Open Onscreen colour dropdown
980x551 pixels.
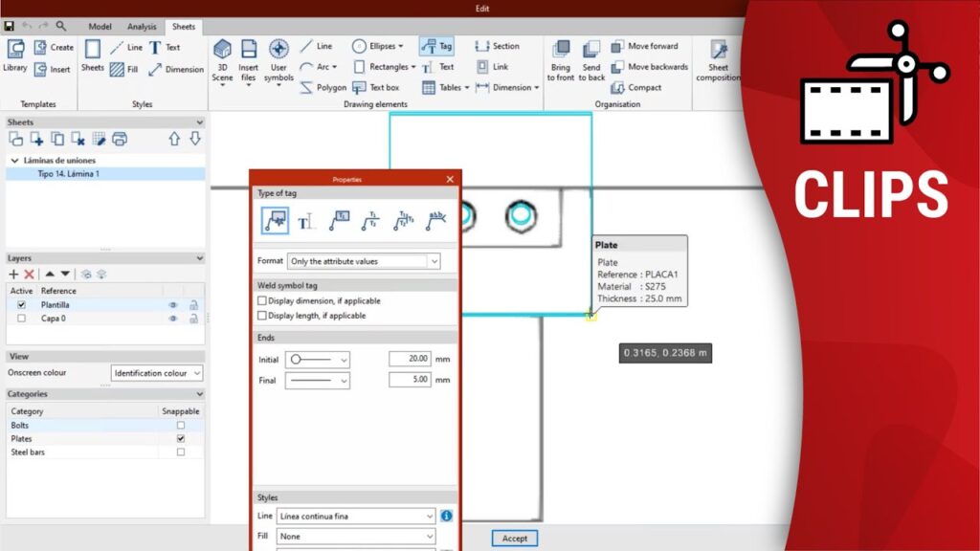click(157, 373)
